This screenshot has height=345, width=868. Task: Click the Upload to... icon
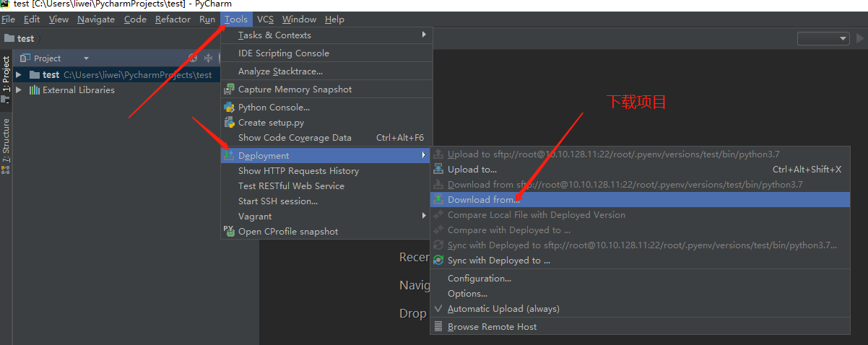tap(438, 169)
